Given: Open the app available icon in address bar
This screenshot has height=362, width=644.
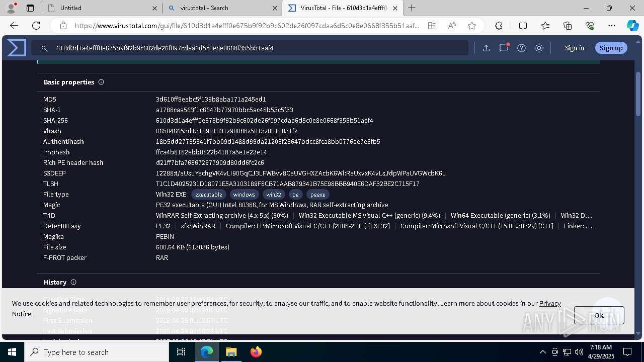Looking at the screenshot, I should [x=432, y=26].
